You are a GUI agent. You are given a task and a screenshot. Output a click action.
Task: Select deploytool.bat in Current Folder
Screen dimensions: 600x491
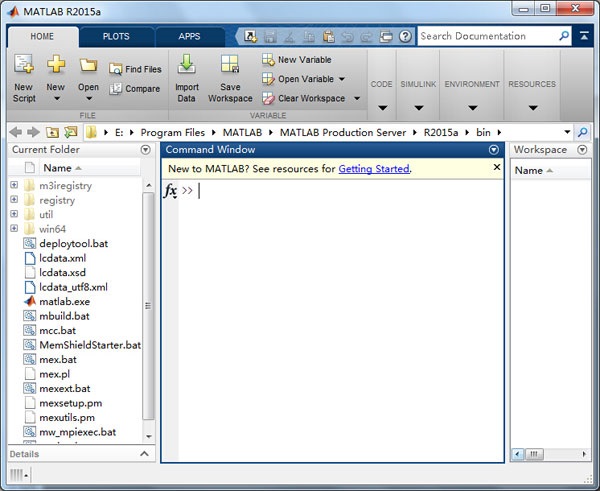click(x=66, y=243)
